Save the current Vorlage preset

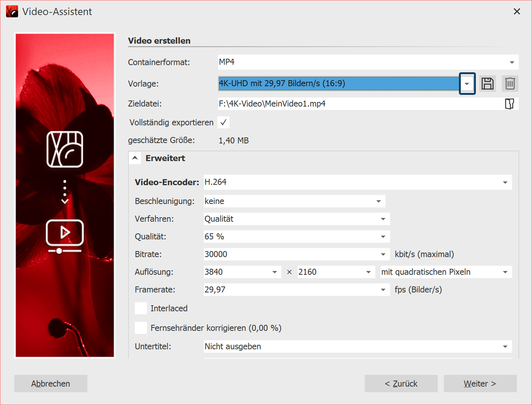(x=488, y=83)
